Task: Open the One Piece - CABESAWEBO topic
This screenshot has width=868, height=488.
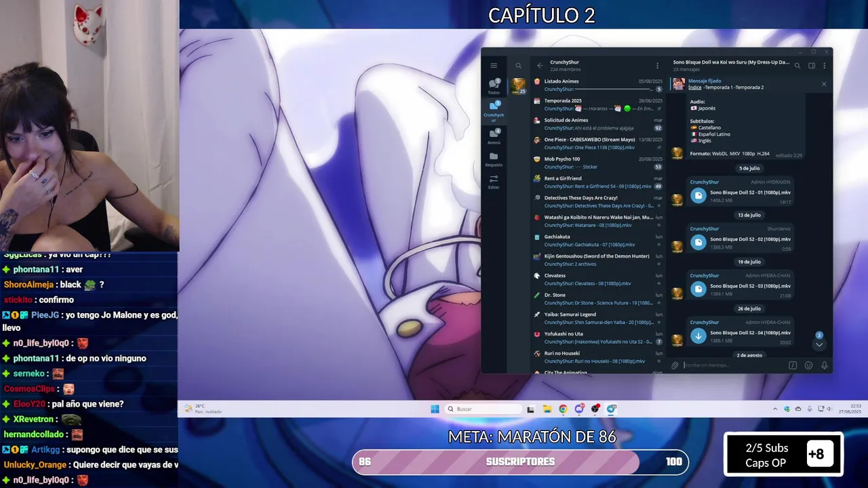Action: tap(598, 144)
